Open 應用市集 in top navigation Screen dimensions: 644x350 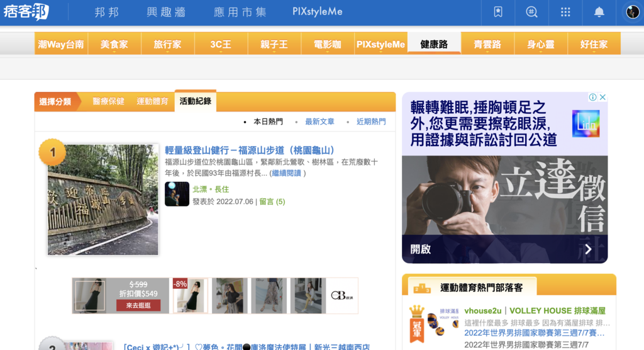(240, 12)
